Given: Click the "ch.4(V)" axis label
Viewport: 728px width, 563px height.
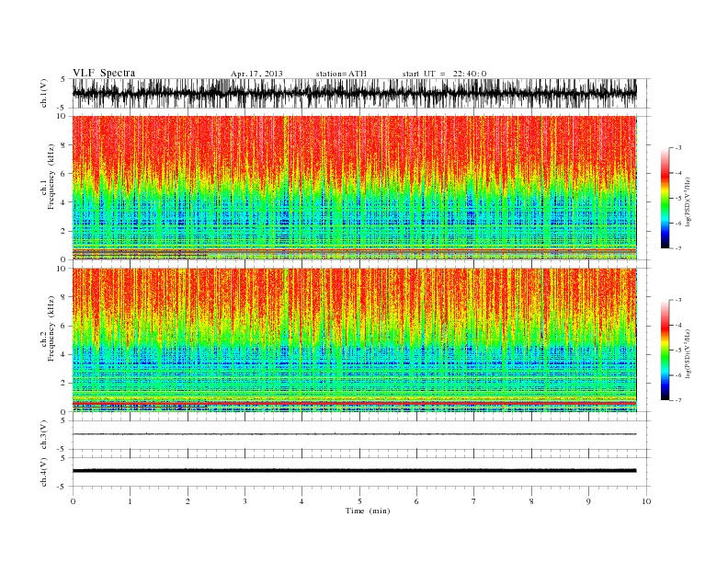Looking at the screenshot, I should (44, 472).
